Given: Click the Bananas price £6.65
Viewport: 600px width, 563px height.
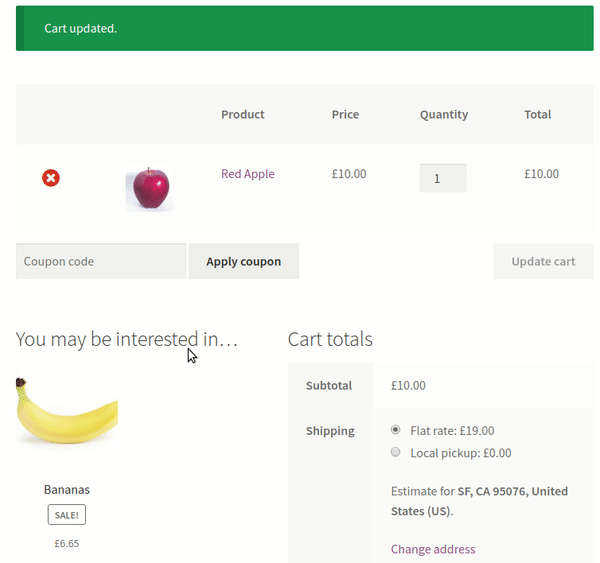Looking at the screenshot, I should (67, 543).
